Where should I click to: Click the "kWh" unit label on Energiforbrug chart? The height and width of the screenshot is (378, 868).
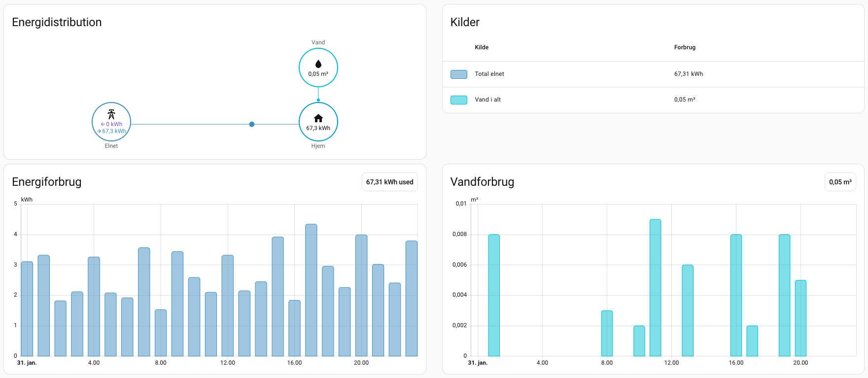pos(27,200)
